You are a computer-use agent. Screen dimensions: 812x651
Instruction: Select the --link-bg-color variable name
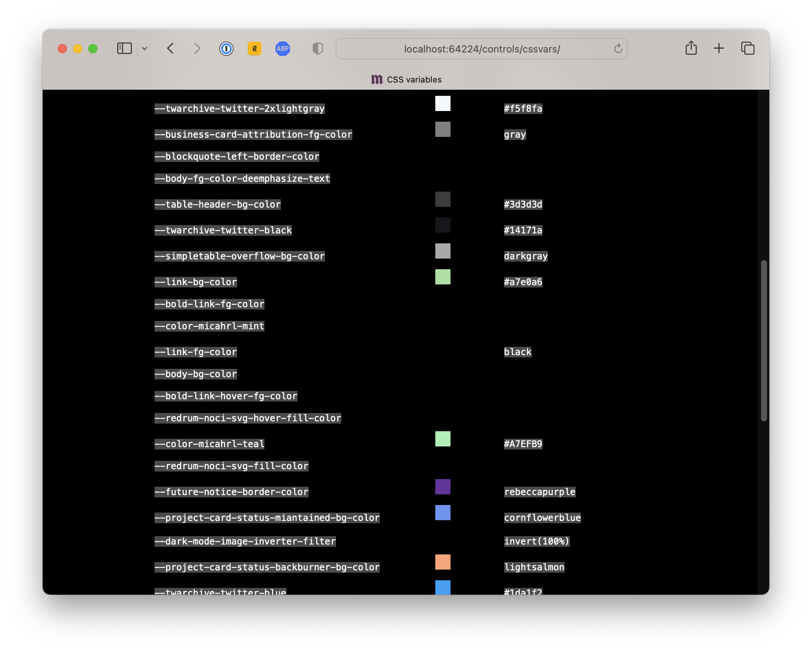click(x=196, y=282)
